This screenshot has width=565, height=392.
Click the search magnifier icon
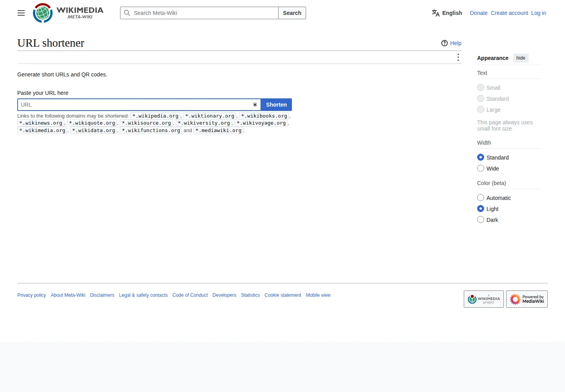tap(127, 13)
